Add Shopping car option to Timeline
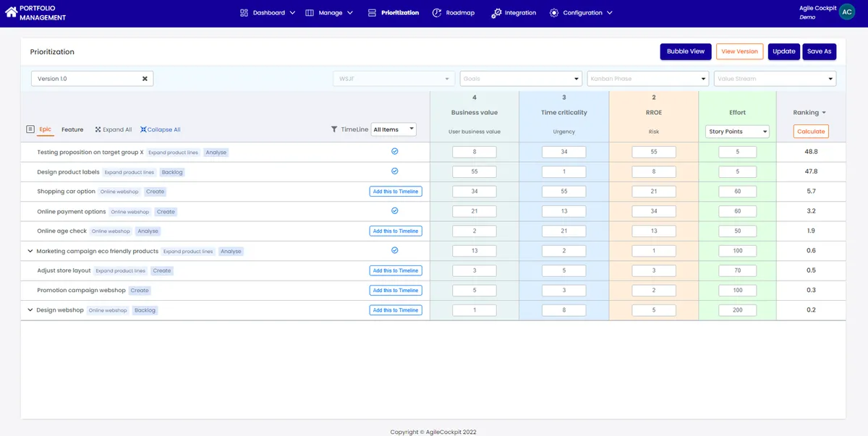Screen dimensions: 868x436 (x=396, y=192)
